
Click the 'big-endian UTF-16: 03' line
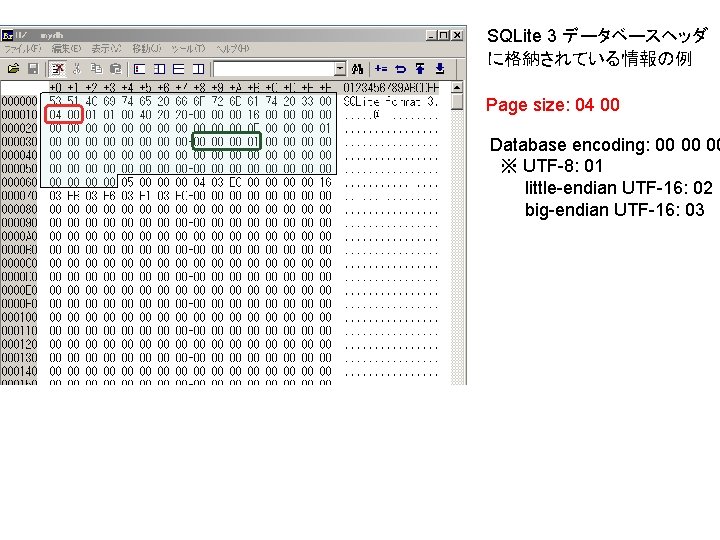pos(614,210)
